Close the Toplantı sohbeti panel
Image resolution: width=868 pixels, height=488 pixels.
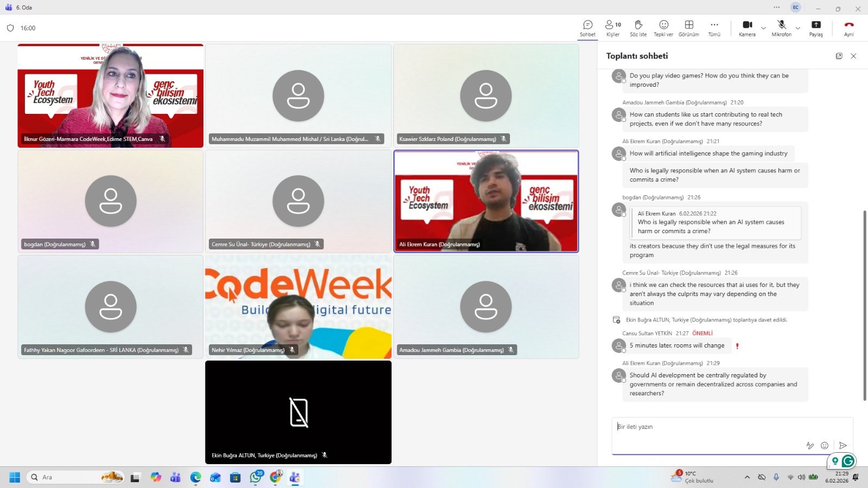(853, 56)
